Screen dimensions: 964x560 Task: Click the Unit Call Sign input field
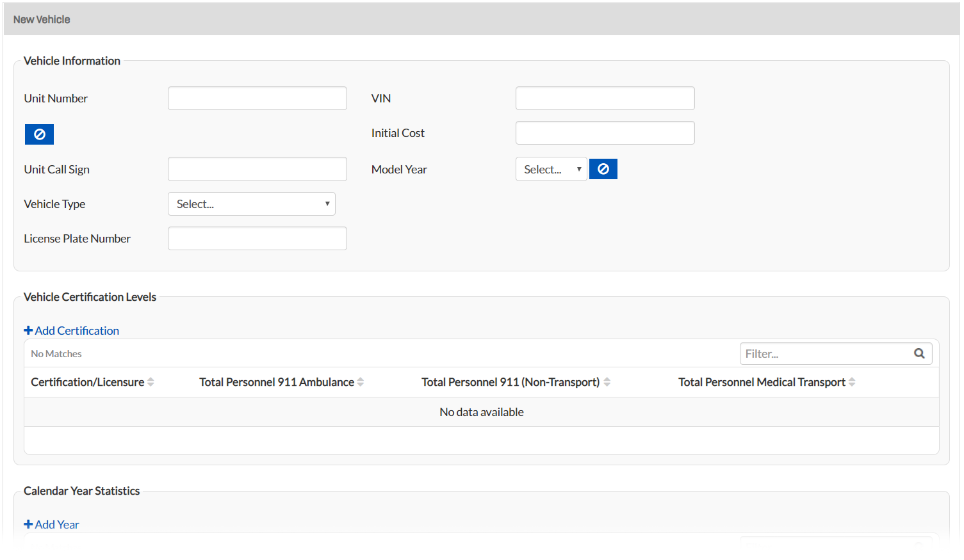[257, 168]
